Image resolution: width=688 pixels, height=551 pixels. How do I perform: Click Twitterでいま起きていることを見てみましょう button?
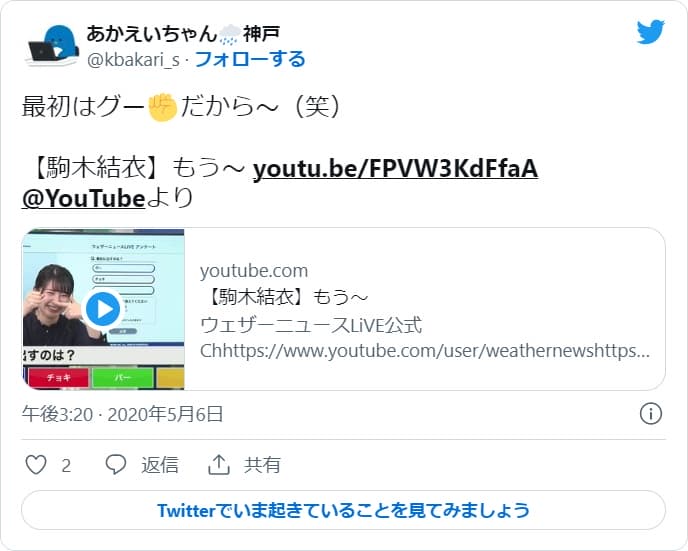click(344, 510)
